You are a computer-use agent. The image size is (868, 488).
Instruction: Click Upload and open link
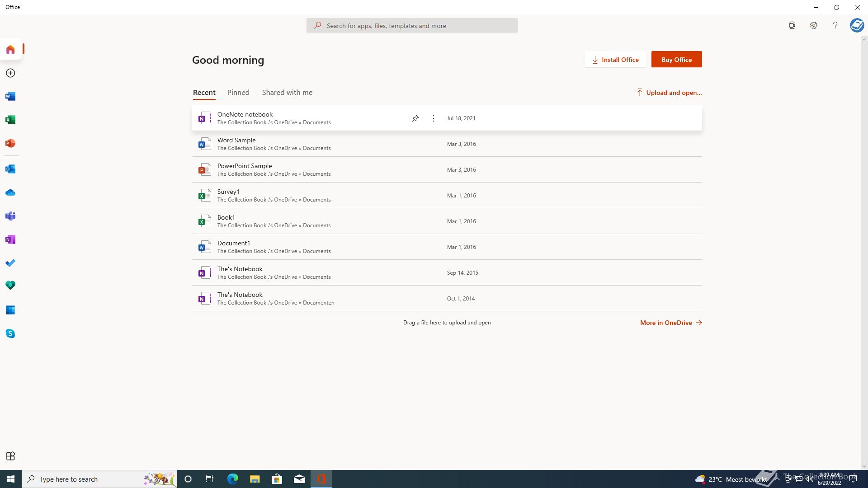coord(669,93)
